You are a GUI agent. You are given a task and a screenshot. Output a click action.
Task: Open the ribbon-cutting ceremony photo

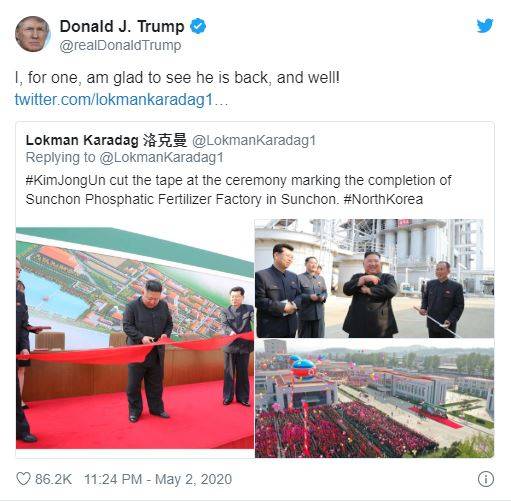tap(135, 338)
